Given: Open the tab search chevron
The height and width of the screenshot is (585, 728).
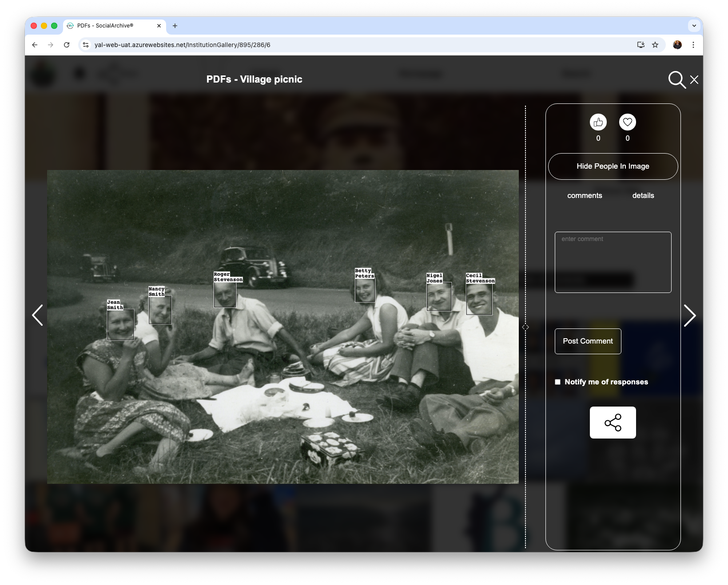Looking at the screenshot, I should click(x=694, y=26).
